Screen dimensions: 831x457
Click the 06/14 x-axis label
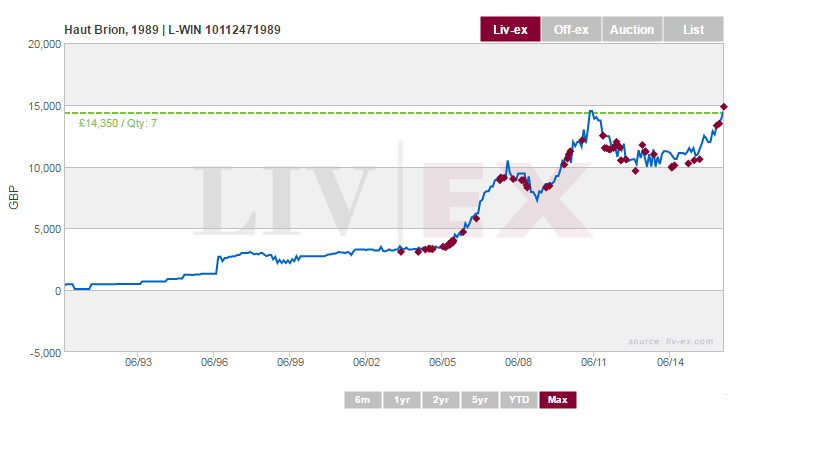tap(670, 362)
